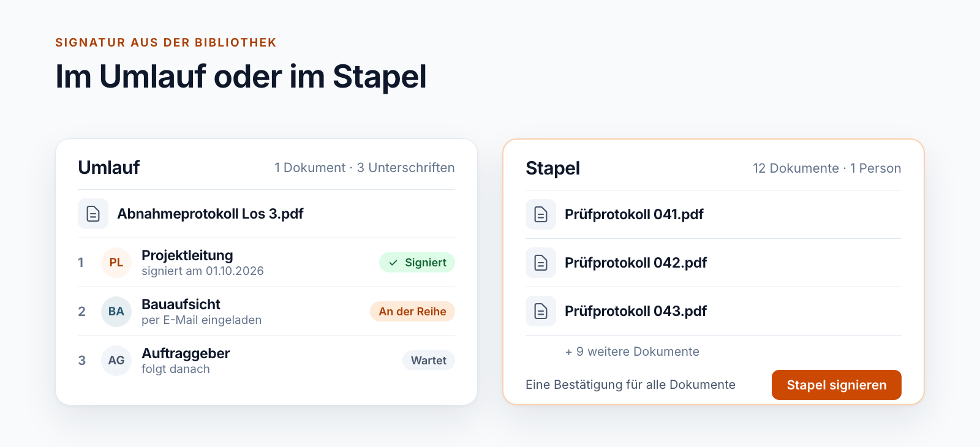Select the AG avatar of Auftraggeber
The height and width of the screenshot is (447, 980).
[x=116, y=361]
